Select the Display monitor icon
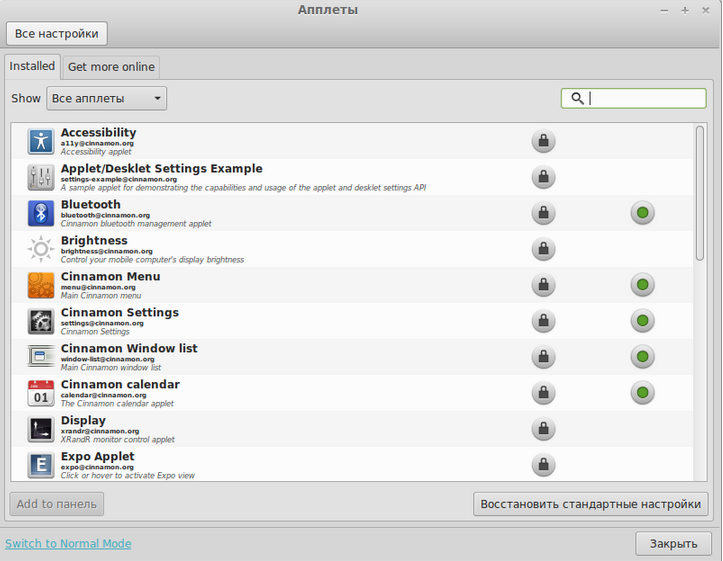723x561 pixels. pos(41,429)
